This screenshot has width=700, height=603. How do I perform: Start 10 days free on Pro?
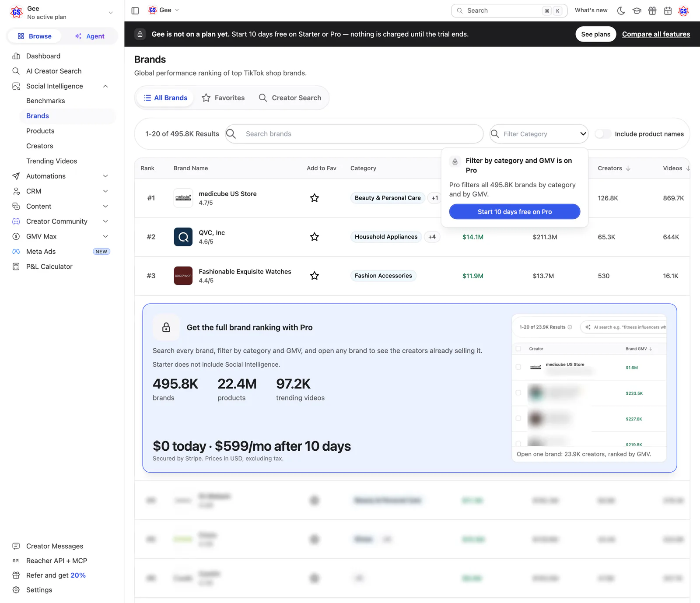[x=514, y=212]
